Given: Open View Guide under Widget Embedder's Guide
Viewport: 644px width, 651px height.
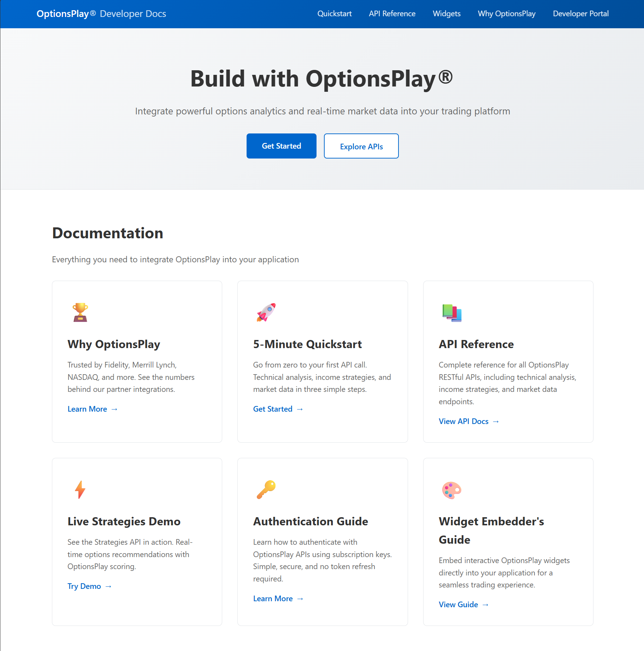Looking at the screenshot, I should pyautogui.click(x=458, y=604).
